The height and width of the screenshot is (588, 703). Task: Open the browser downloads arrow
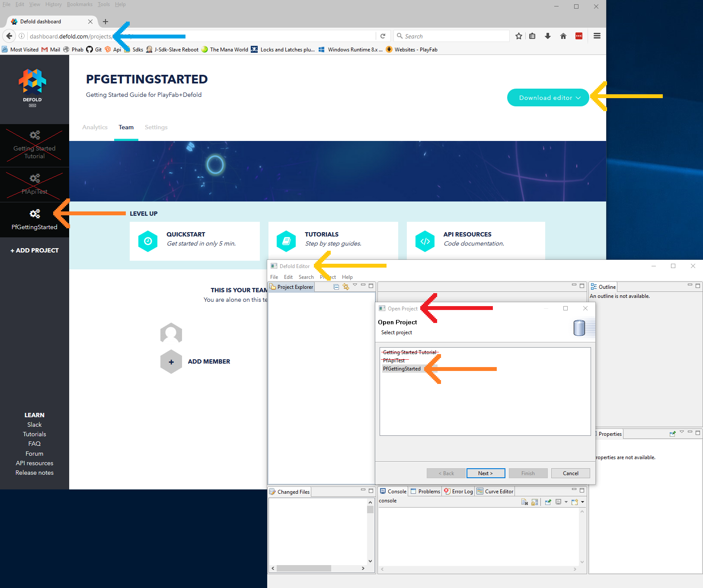pyautogui.click(x=548, y=36)
